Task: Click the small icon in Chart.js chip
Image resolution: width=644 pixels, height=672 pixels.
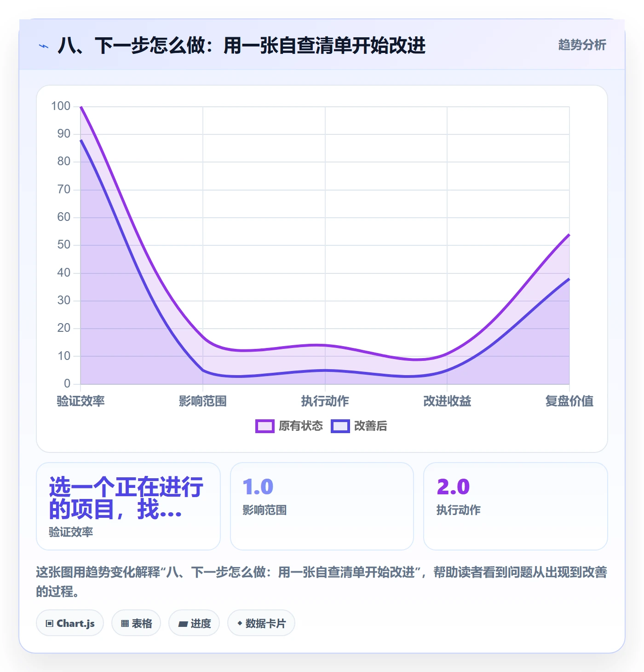Action: pyautogui.click(x=50, y=624)
